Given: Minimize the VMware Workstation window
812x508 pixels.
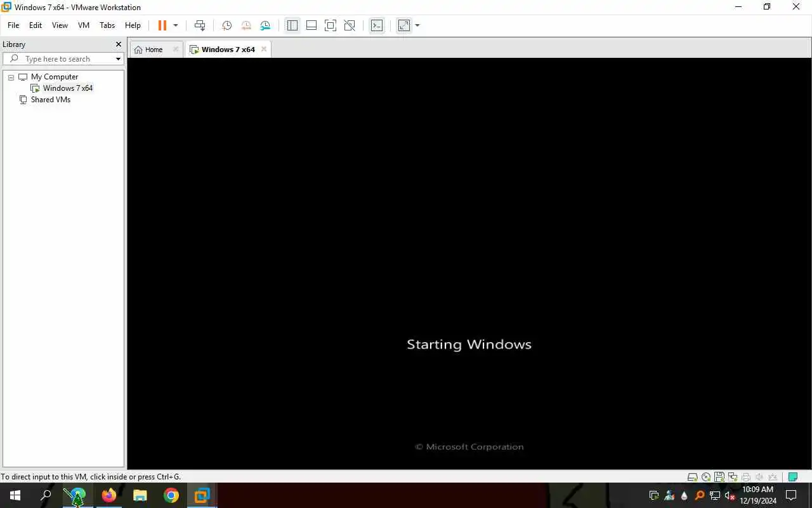Looking at the screenshot, I should [738, 7].
